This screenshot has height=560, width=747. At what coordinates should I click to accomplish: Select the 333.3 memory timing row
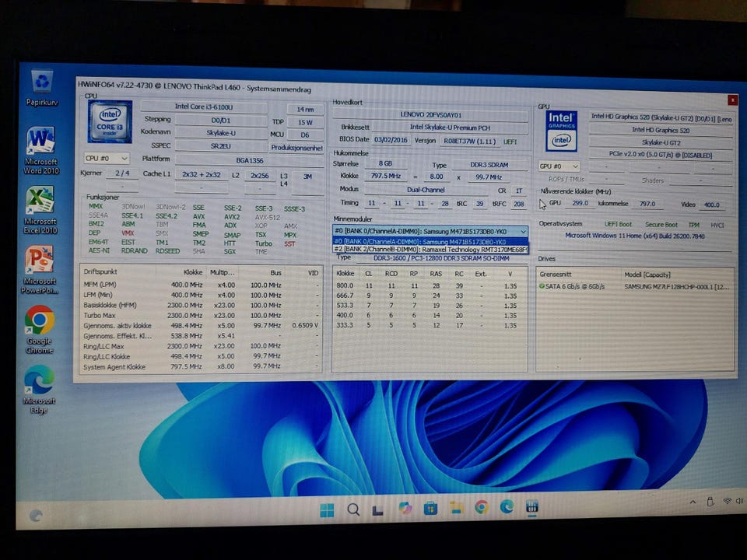pos(430,325)
